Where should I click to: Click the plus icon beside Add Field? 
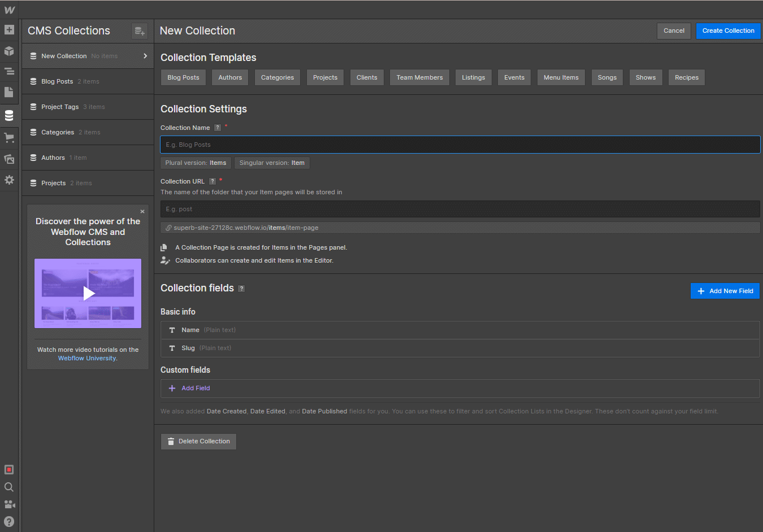[x=172, y=388]
